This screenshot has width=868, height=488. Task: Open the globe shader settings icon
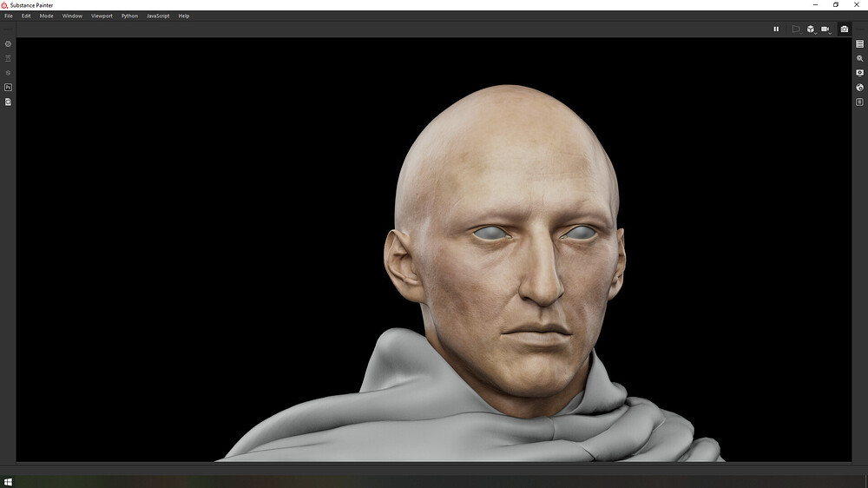coord(859,88)
